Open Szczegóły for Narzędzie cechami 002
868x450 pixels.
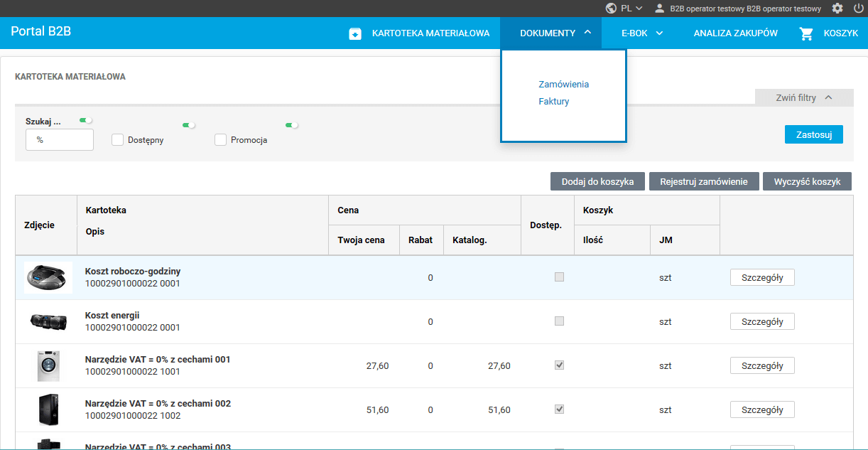[x=762, y=410]
